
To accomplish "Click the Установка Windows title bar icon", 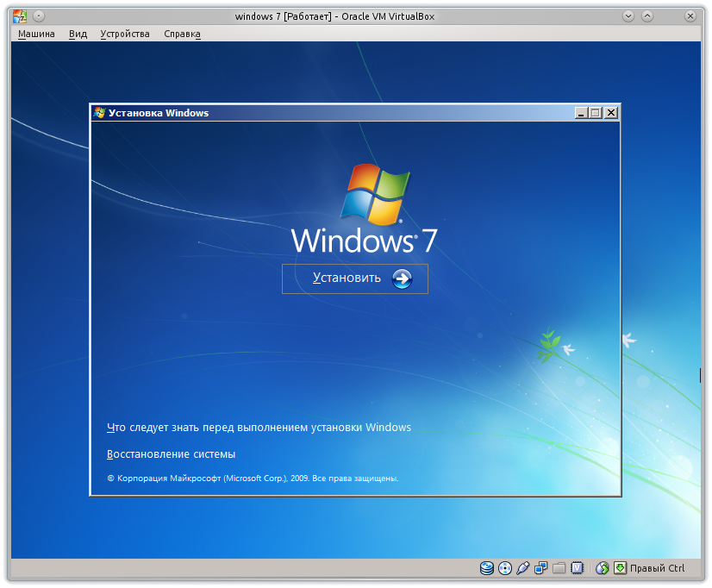I will [97, 112].
